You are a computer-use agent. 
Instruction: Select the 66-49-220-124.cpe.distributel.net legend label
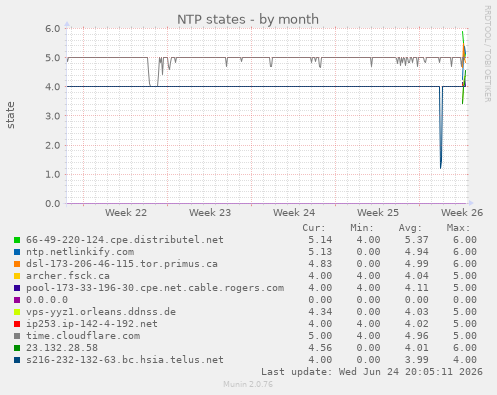[125, 240]
